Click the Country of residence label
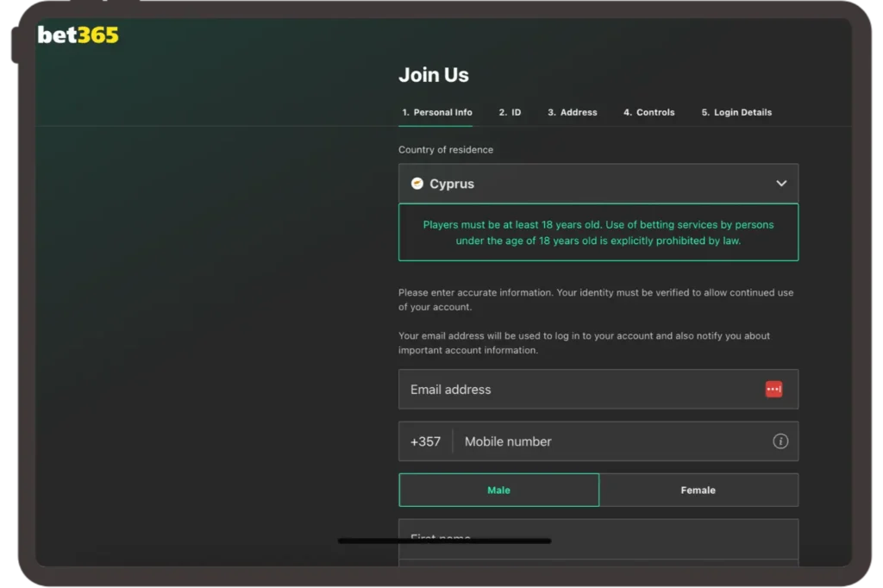Image resolution: width=883 pixels, height=588 pixels. click(446, 150)
